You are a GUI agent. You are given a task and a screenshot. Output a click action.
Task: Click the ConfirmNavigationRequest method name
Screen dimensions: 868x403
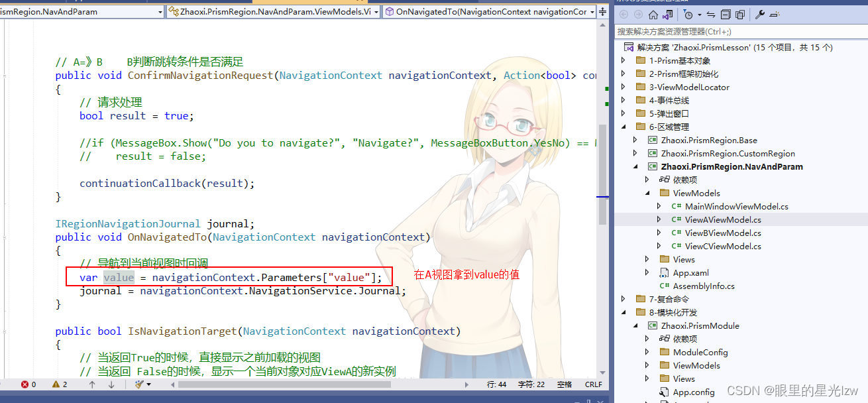(x=201, y=75)
